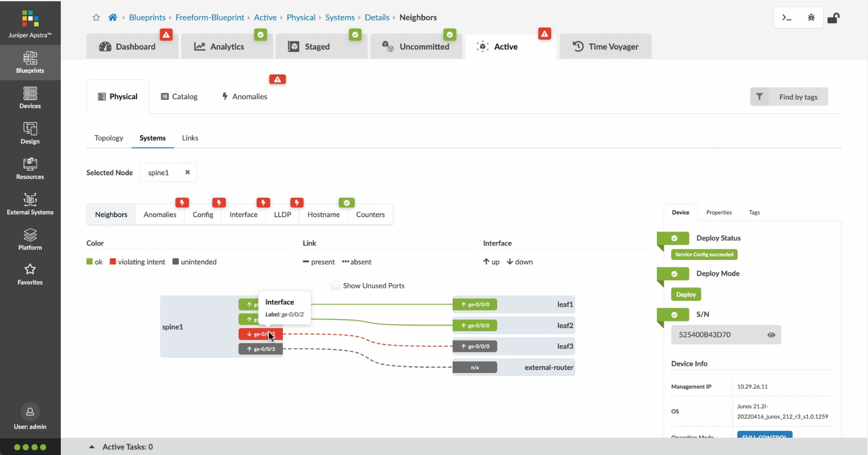Open the Counters node tab
The width and height of the screenshot is (868, 455).
click(x=370, y=215)
